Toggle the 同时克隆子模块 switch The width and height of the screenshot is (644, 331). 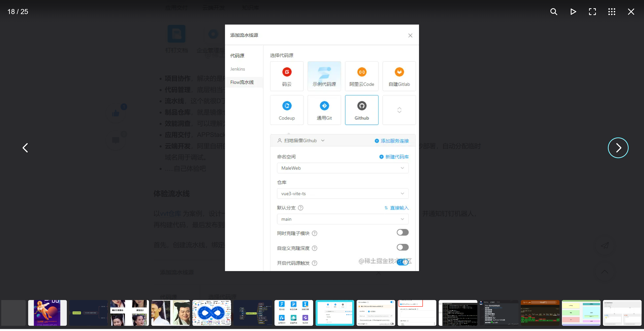tap(402, 233)
